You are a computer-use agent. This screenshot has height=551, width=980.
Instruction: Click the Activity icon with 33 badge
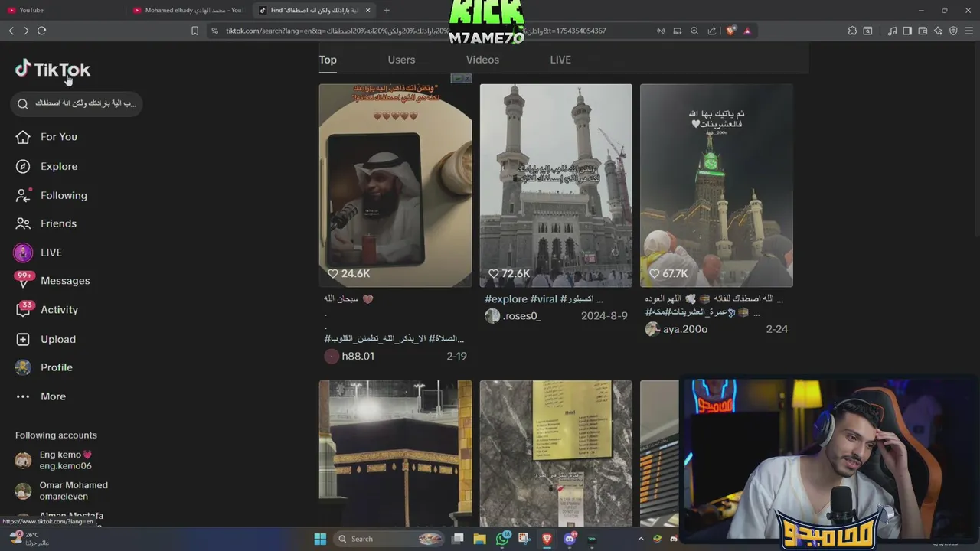tap(24, 309)
